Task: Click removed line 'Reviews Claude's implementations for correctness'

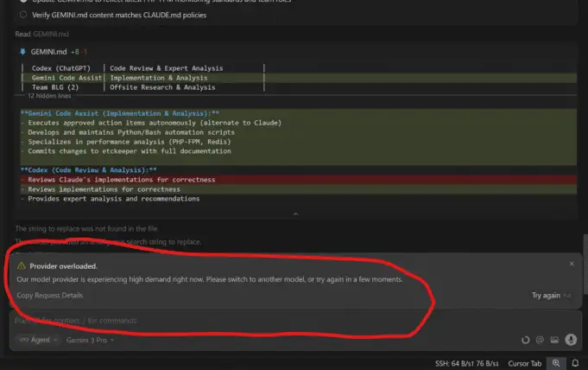Action: 298,180
